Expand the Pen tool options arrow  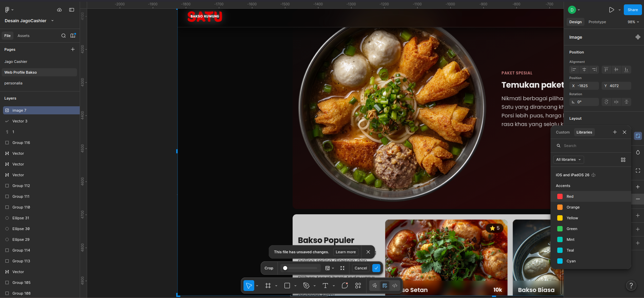point(314,286)
